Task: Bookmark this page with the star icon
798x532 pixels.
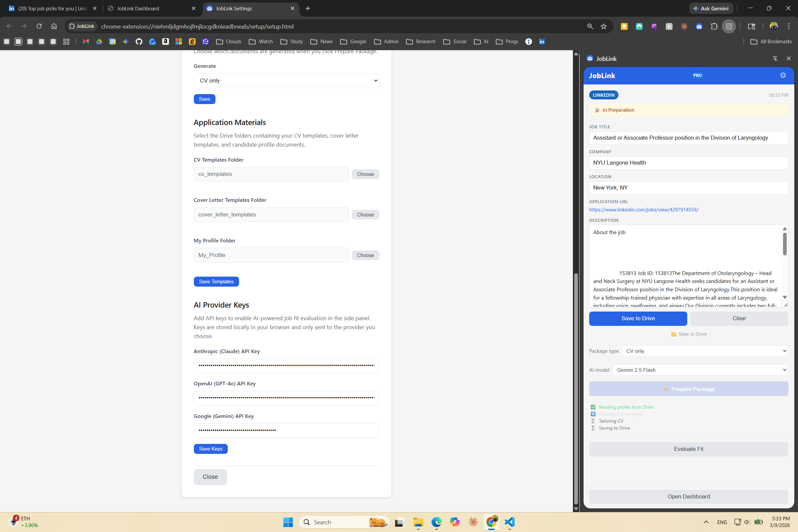Action: pos(603,27)
